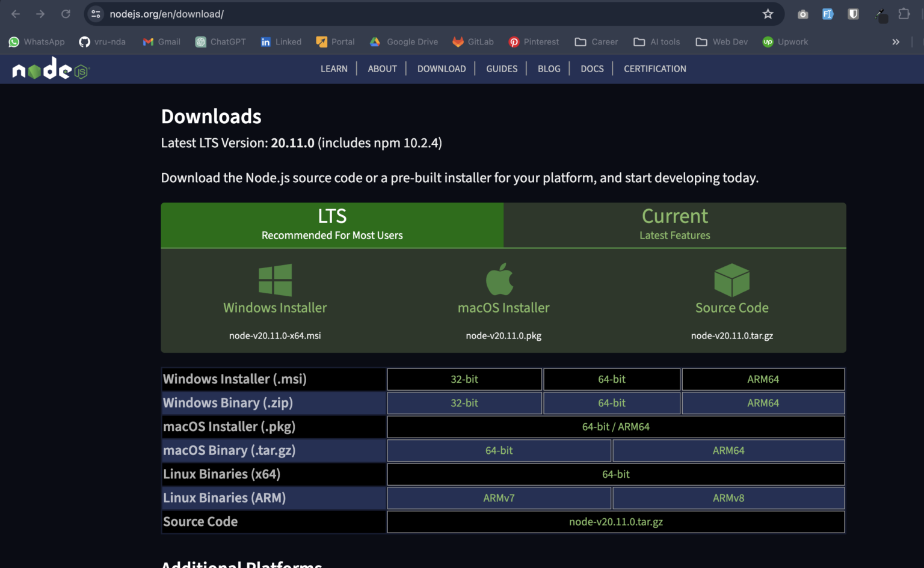924x568 pixels.
Task: Open the Pinterest bookmark
Action: point(534,41)
